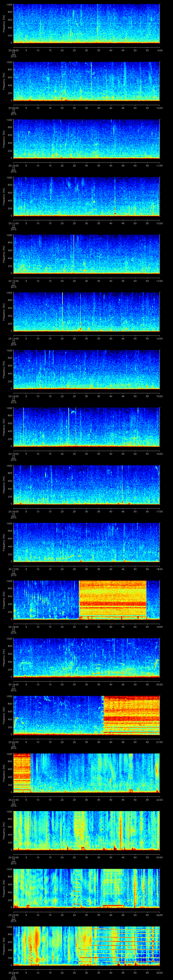Click the spectrogram panel starting at 20:16:00
Screen dimensions: 173x980
coord(87,485)
